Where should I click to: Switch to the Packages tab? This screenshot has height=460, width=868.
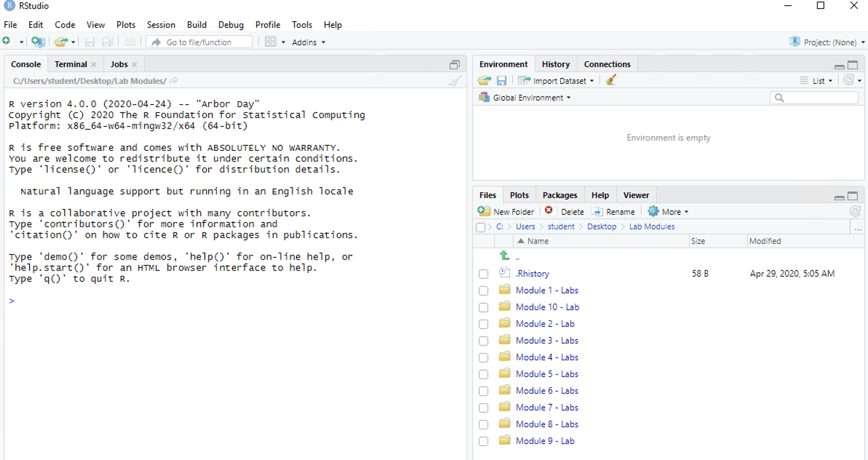click(560, 195)
